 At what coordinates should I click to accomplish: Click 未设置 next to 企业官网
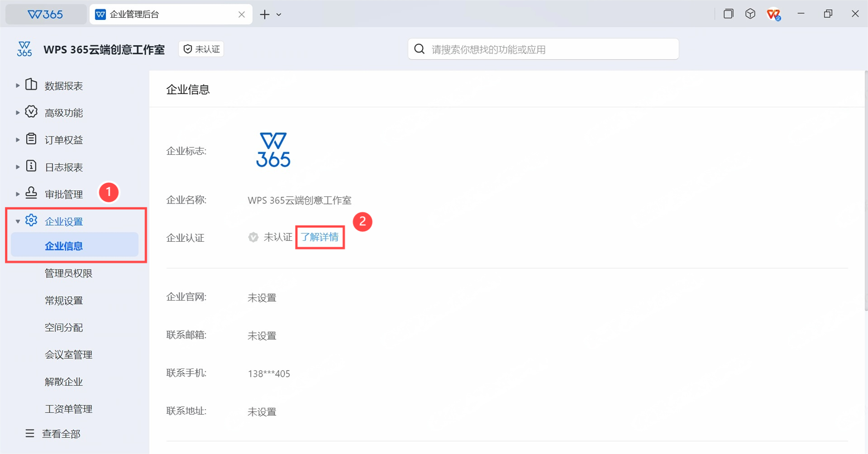point(262,297)
